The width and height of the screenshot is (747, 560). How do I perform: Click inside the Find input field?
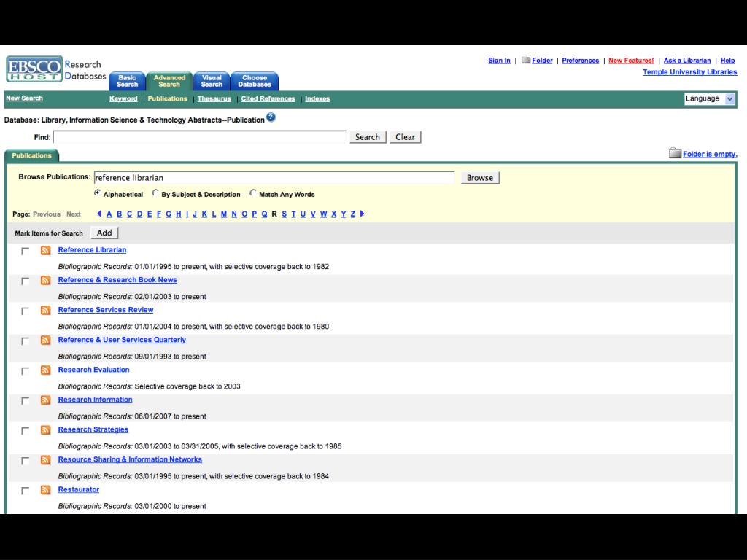200,137
